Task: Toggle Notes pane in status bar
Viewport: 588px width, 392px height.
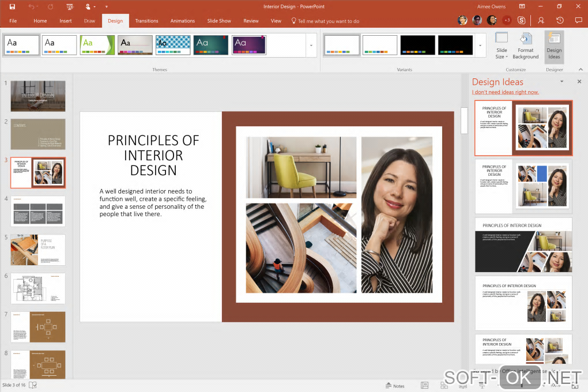Action: (395, 386)
